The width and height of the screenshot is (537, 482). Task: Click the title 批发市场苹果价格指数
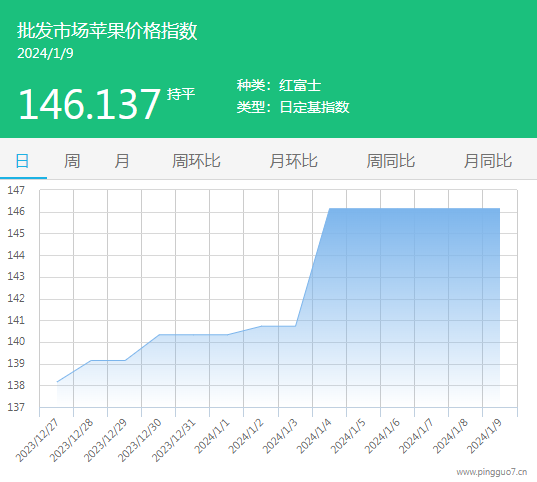[107, 31]
